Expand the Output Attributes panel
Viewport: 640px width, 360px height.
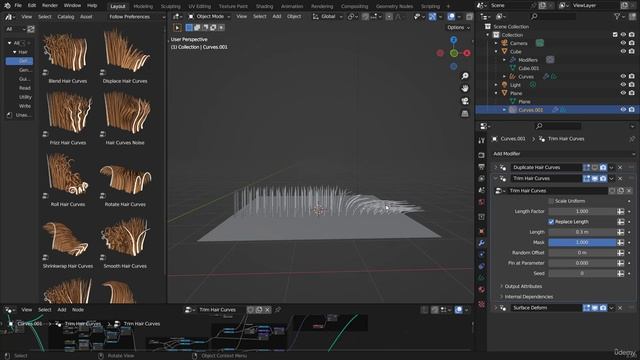523,287
